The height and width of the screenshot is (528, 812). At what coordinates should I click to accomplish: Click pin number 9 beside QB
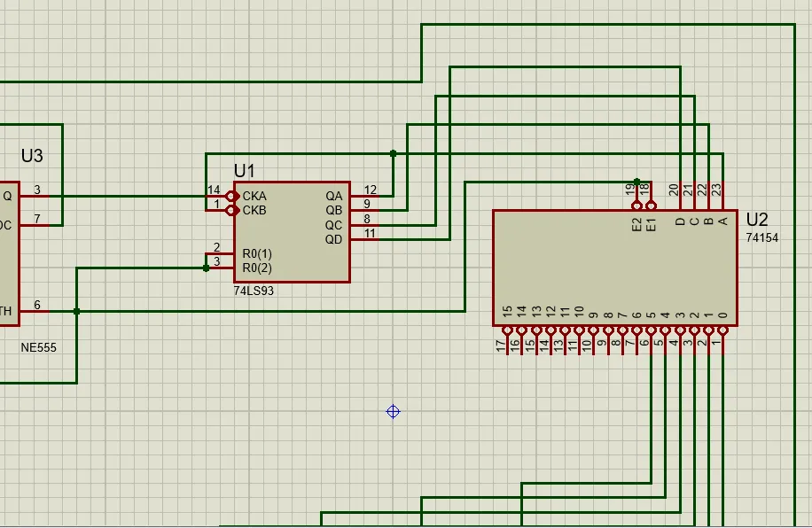coord(367,205)
